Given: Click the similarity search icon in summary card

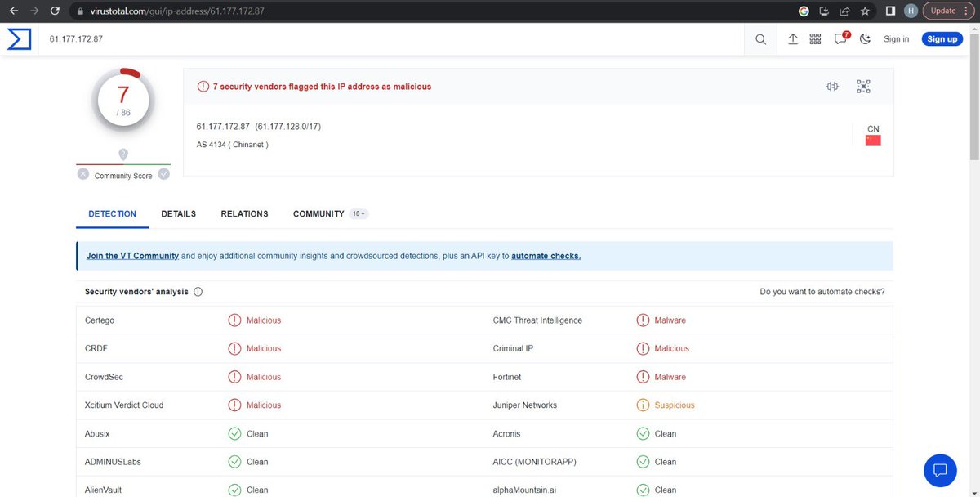Looking at the screenshot, I should [x=832, y=86].
